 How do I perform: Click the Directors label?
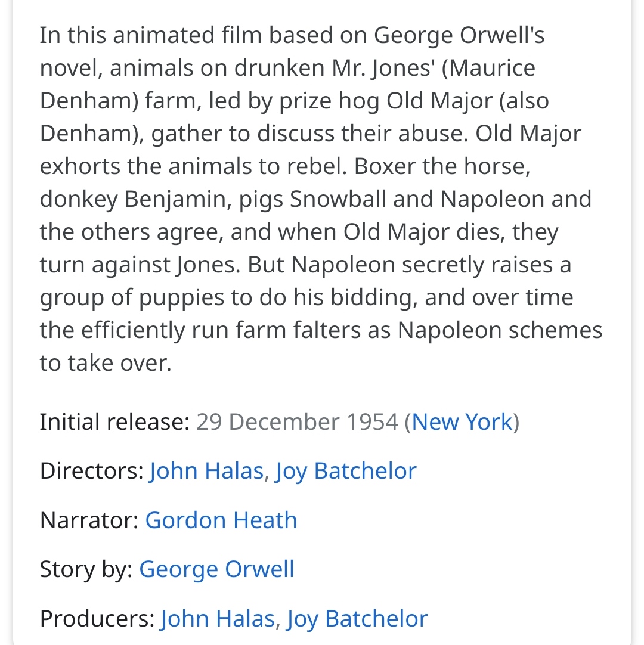point(91,471)
